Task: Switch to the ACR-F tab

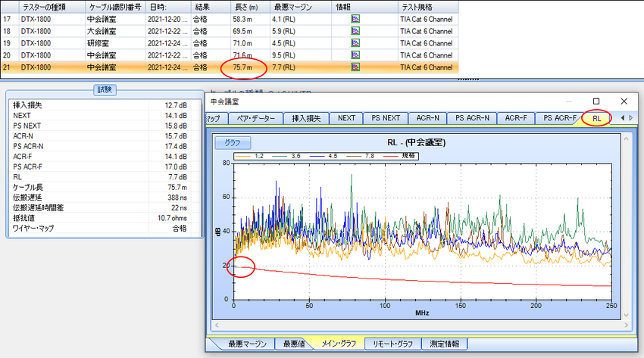Action: (516, 118)
